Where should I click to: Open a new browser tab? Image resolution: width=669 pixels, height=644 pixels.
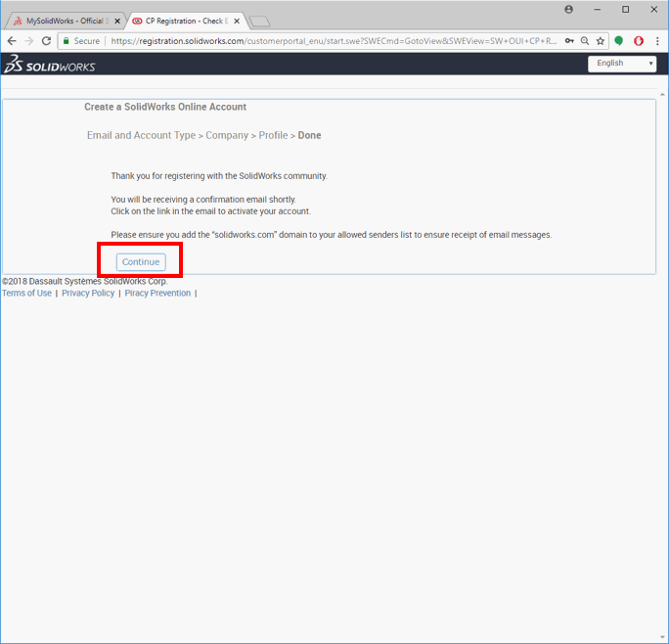[x=259, y=21]
